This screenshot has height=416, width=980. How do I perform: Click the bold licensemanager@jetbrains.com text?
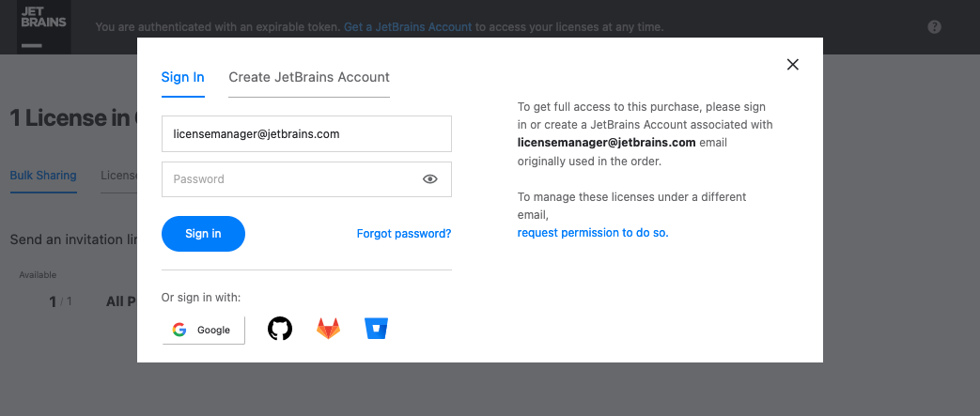click(606, 143)
